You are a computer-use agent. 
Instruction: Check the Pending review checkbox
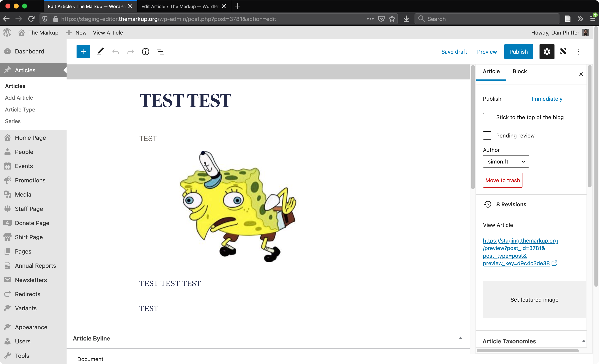pos(487,135)
